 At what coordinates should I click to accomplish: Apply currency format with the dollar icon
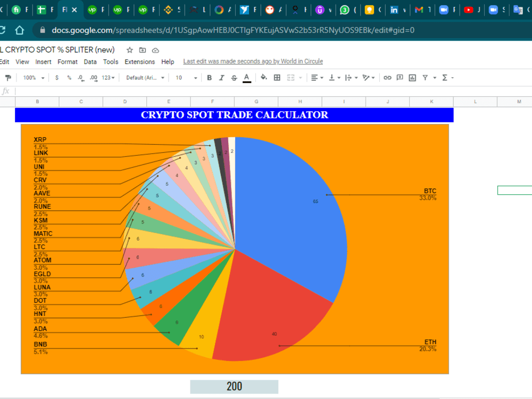pyautogui.click(x=56, y=77)
